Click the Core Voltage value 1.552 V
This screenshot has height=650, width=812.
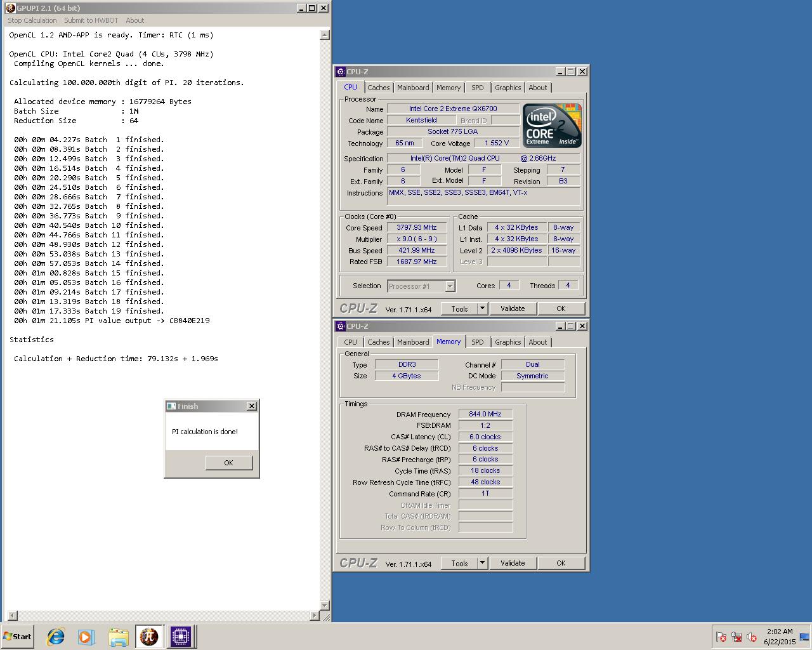point(497,143)
